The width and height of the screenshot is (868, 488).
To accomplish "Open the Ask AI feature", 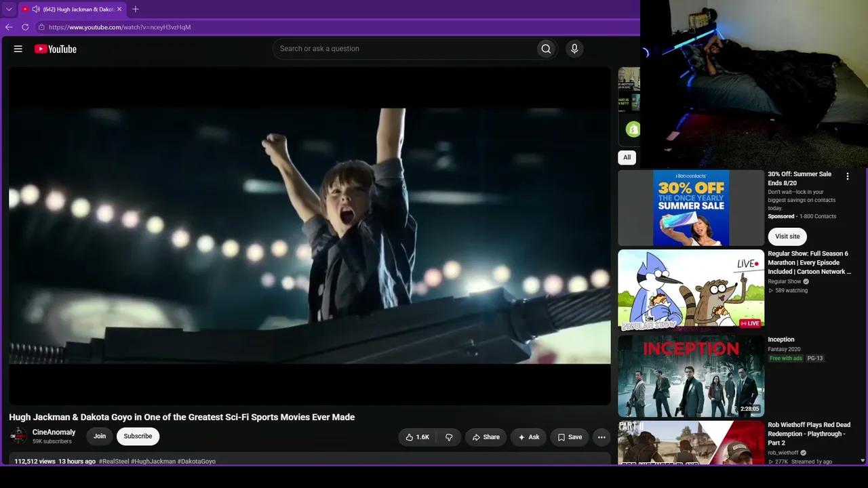I will tap(529, 437).
